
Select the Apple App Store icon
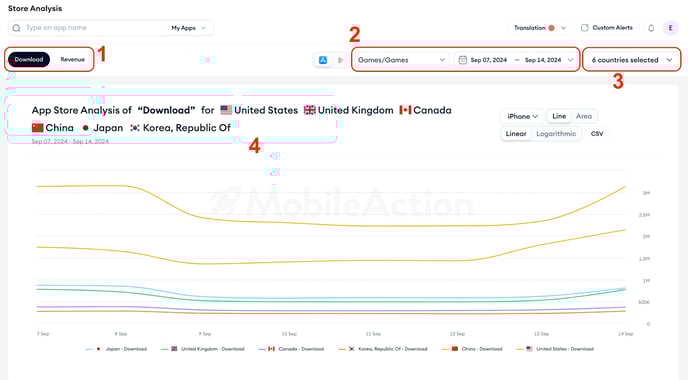click(323, 60)
